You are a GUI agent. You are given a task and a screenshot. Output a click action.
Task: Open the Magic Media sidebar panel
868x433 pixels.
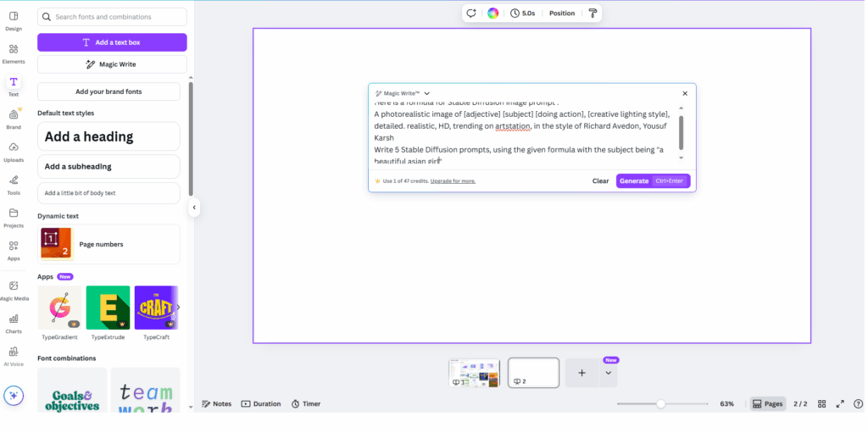click(14, 290)
